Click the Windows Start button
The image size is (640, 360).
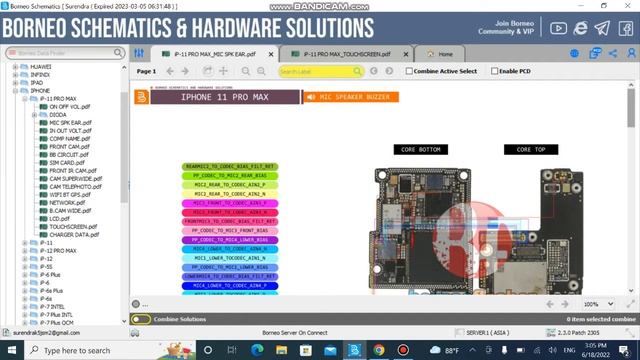click(x=12, y=350)
